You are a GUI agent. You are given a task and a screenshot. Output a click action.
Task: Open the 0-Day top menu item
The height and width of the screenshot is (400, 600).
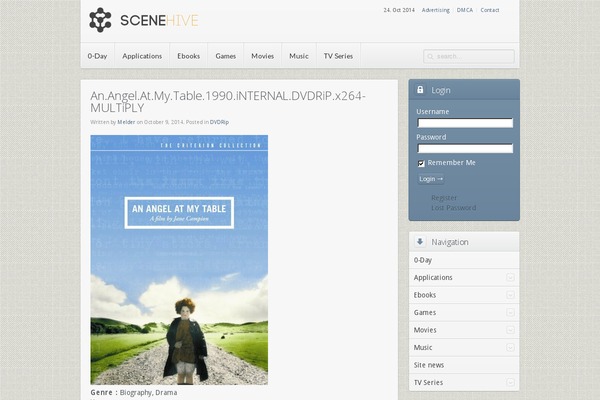point(97,56)
